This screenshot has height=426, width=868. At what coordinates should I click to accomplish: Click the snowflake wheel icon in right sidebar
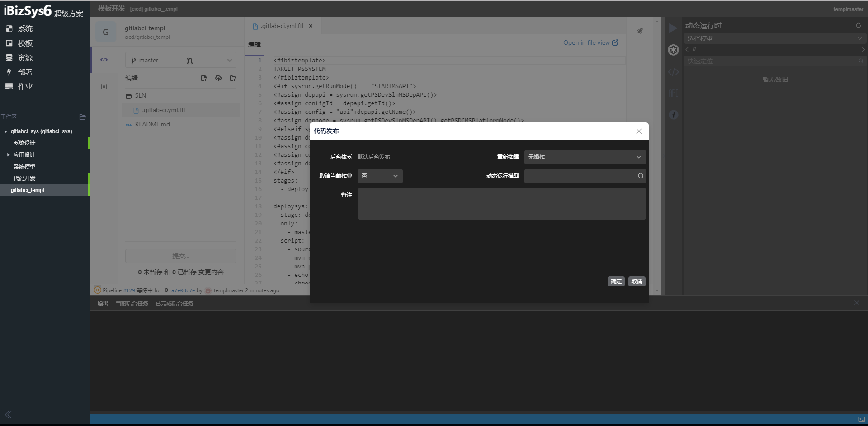click(673, 50)
